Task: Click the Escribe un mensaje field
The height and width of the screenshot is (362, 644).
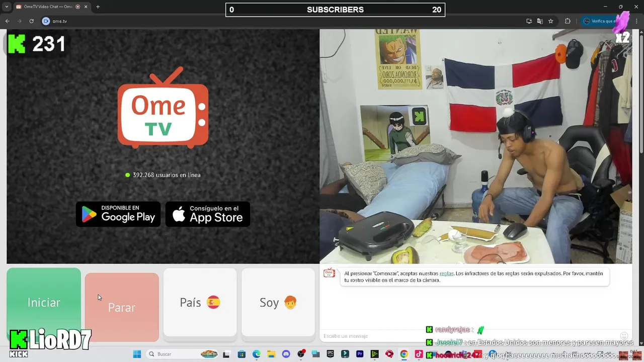Action: point(468,336)
